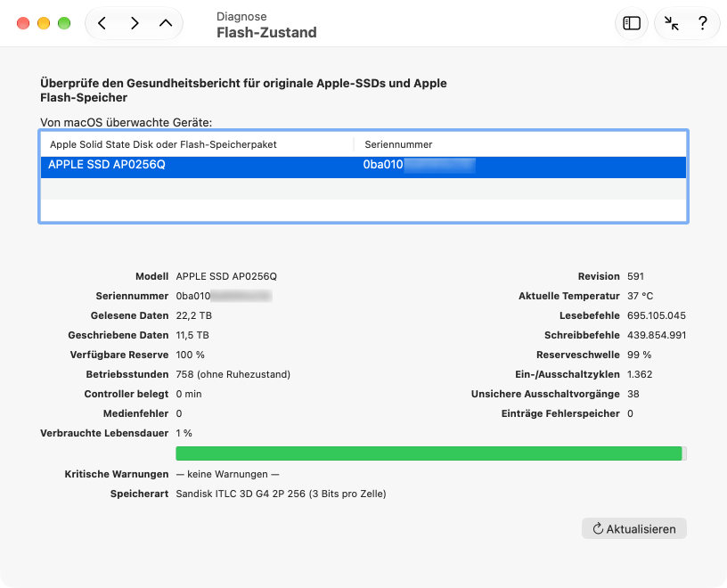Click the Aktuelle Temperatur value 37 °C
This screenshot has height=588, width=727.
pos(640,296)
